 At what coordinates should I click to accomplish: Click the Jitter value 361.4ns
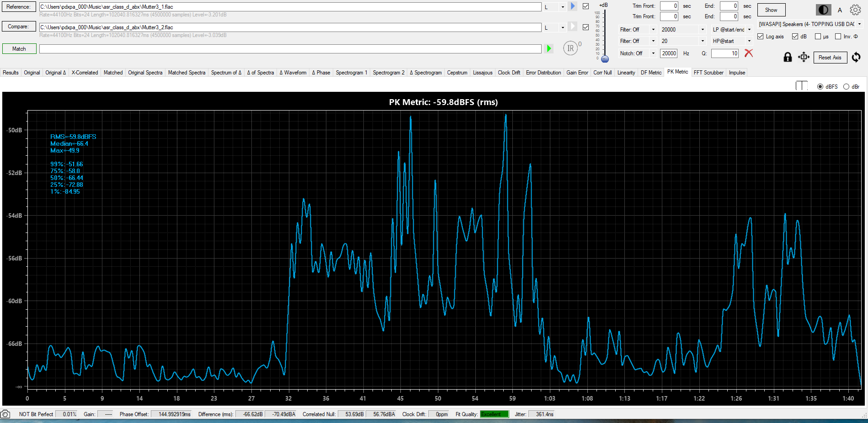pyautogui.click(x=542, y=414)
